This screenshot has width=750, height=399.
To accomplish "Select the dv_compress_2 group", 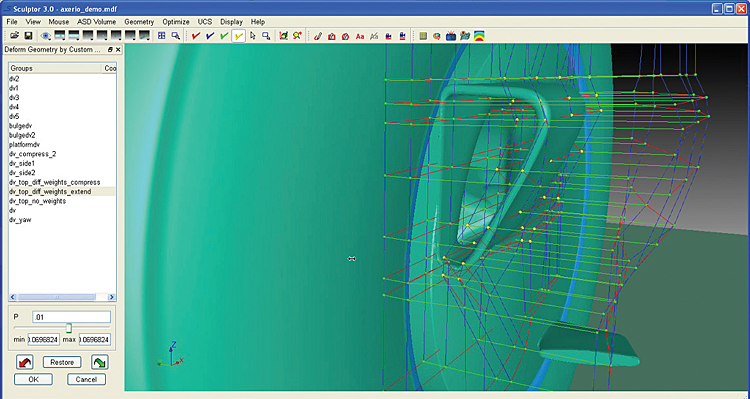I will pos(62,154).
